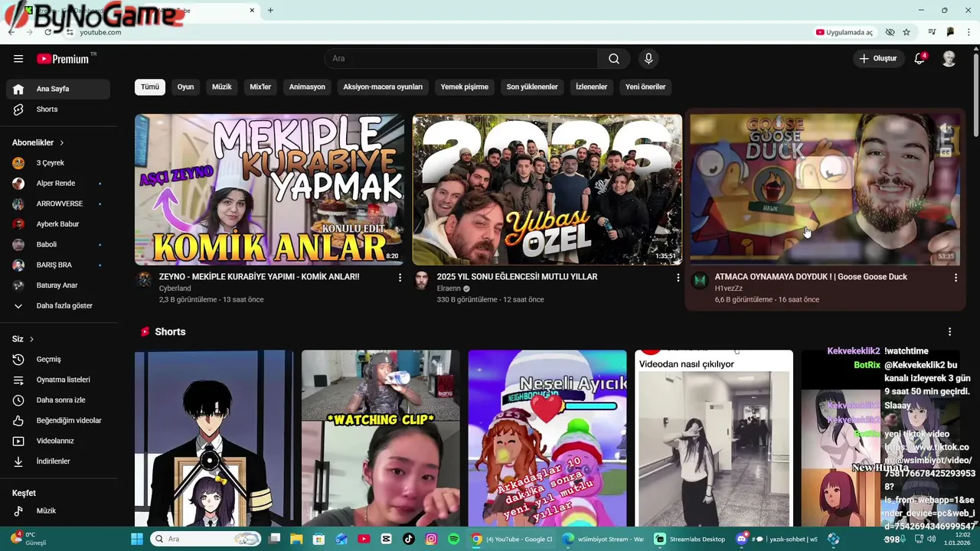Open the Chrome three-dot menu
Viewport: 980px width, 551px height.
969,32
